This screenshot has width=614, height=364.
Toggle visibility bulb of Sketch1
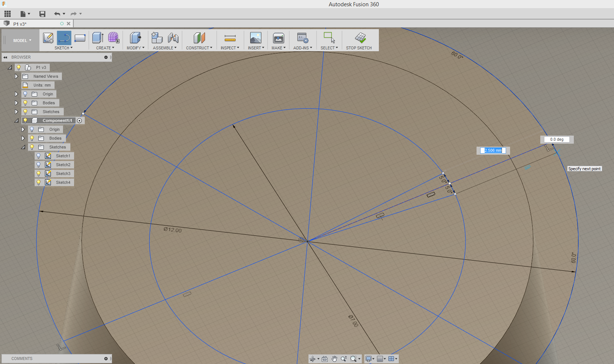(38, 156)
